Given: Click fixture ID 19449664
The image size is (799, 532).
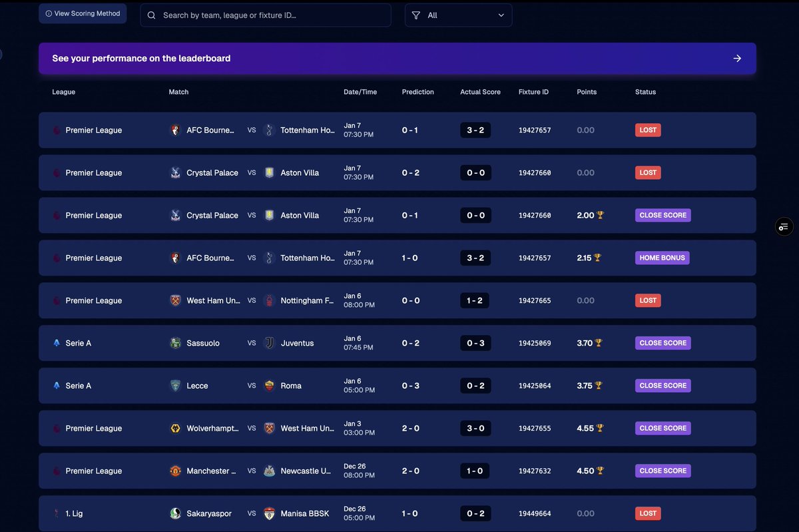Looking at the screenshot, I should (x=535, y=513).
